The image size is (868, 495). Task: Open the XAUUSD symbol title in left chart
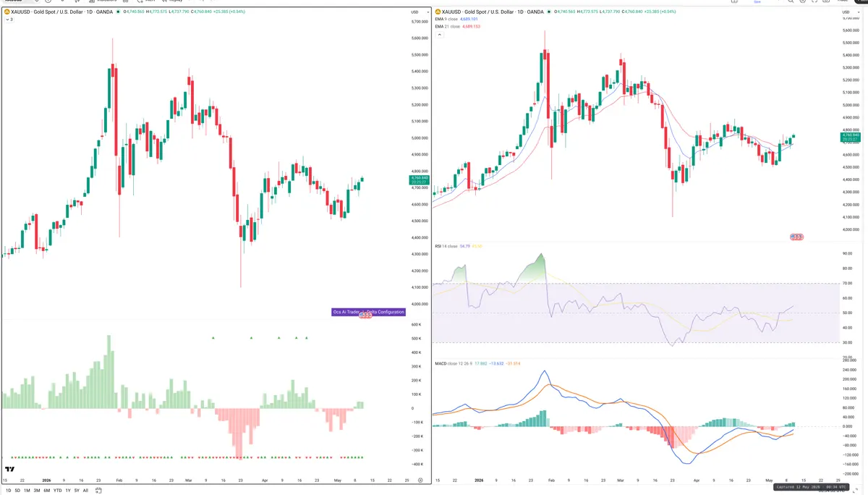pos(63,12)
